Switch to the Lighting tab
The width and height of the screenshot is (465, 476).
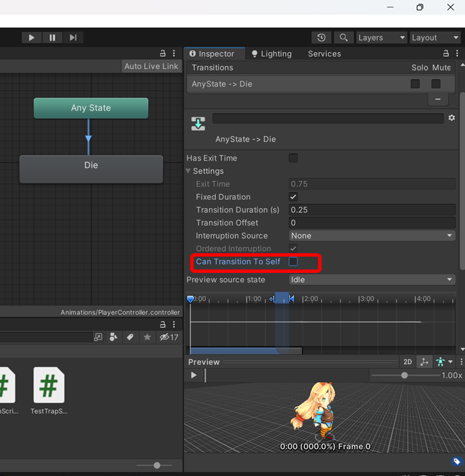coord(271,54)
